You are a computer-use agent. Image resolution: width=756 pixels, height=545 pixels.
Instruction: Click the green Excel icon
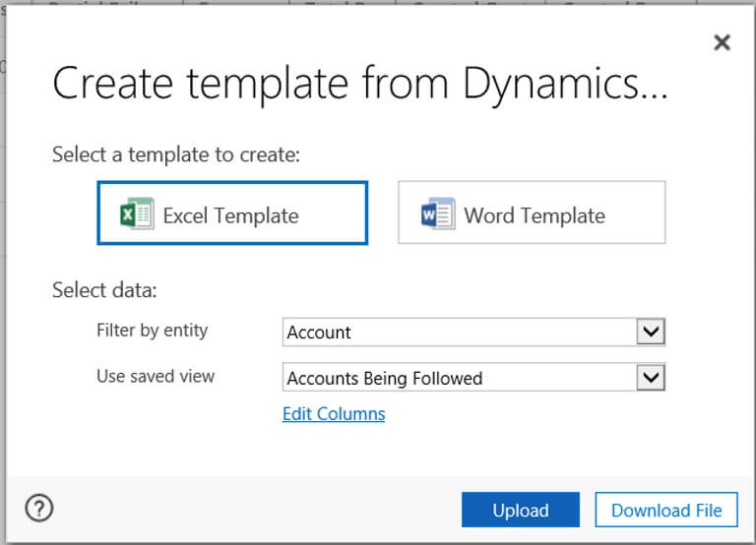click(137, 213)
